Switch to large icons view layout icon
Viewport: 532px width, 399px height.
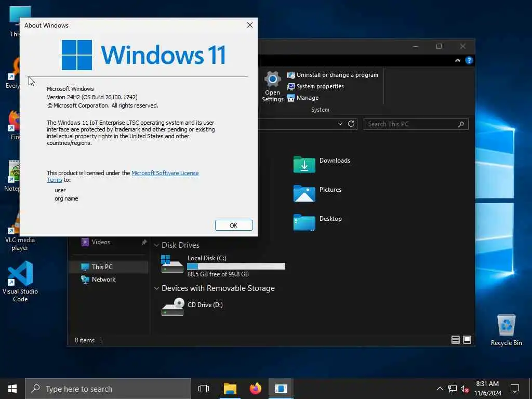pos(467,340)
